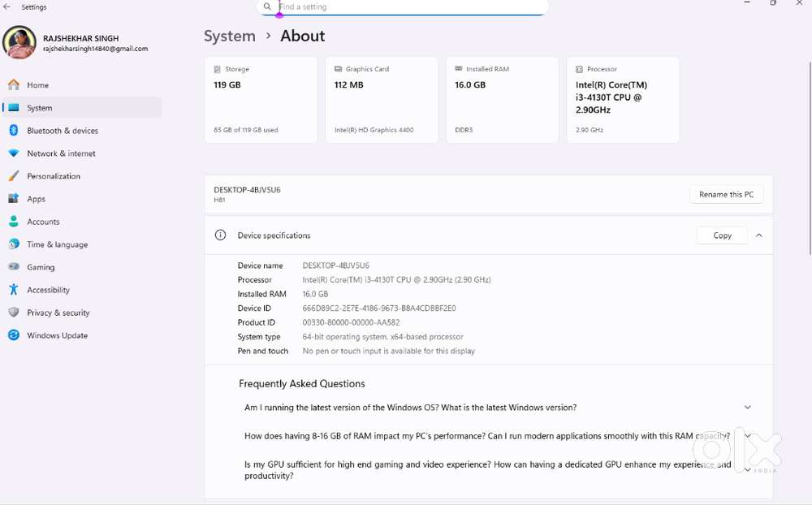Expand the latest Windows version question

click(747, 408)
